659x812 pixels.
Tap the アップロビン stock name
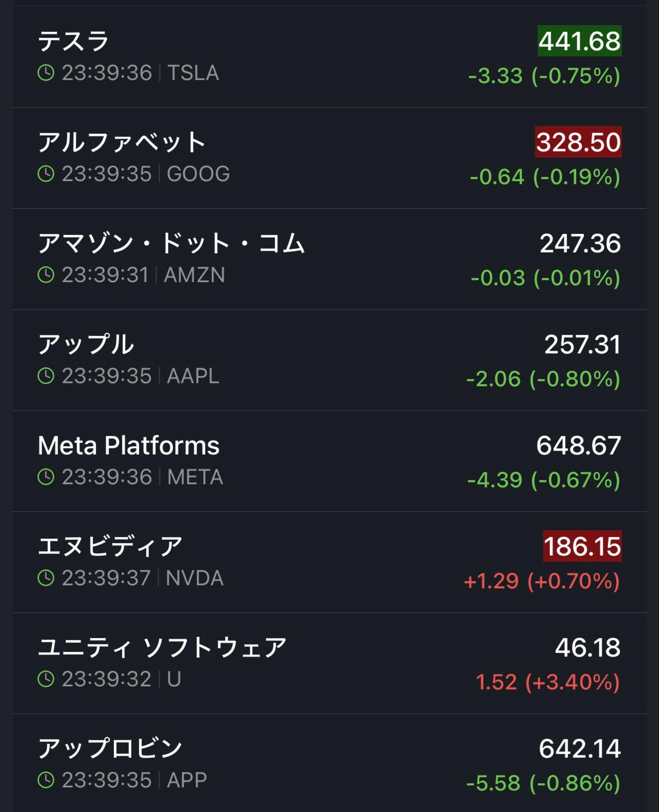click(x=110, y=748)
